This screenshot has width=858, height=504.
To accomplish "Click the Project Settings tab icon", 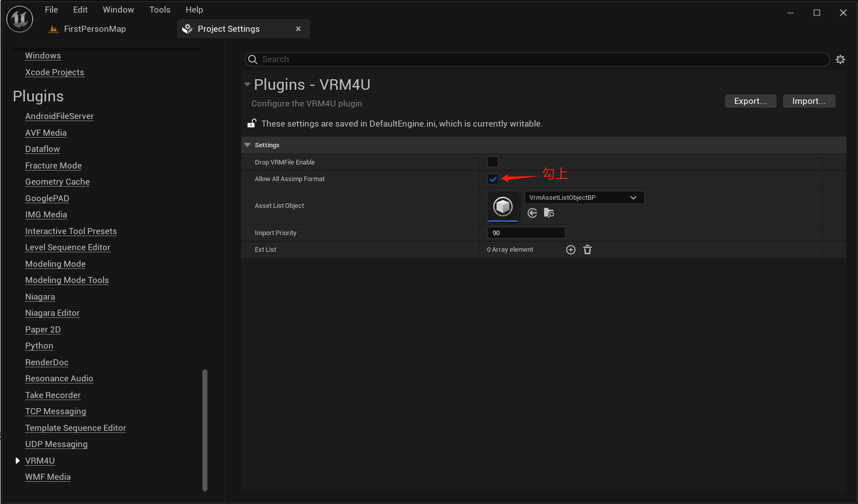I will 187,29.
